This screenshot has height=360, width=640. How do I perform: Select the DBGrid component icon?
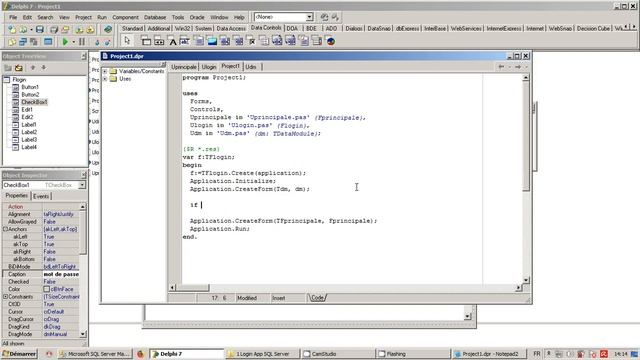pos(146,41)
